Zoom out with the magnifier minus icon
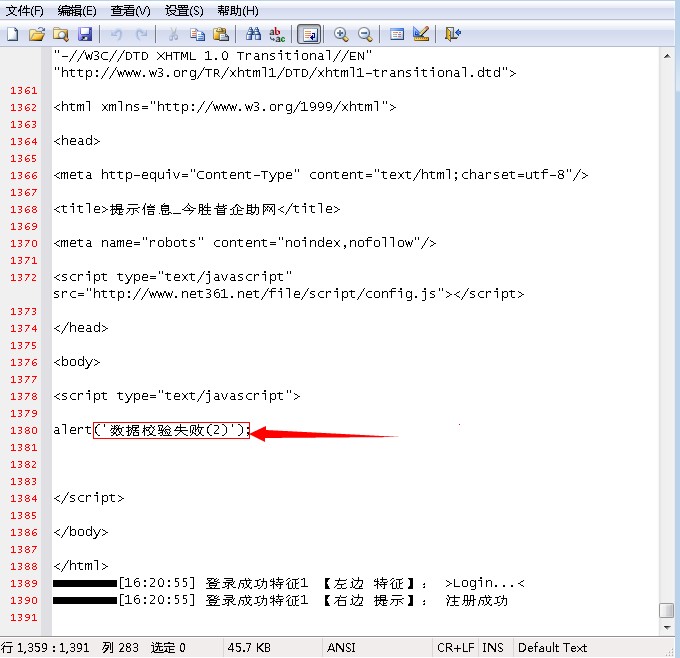This screenshot has height=658, width=680. (365, 34)
